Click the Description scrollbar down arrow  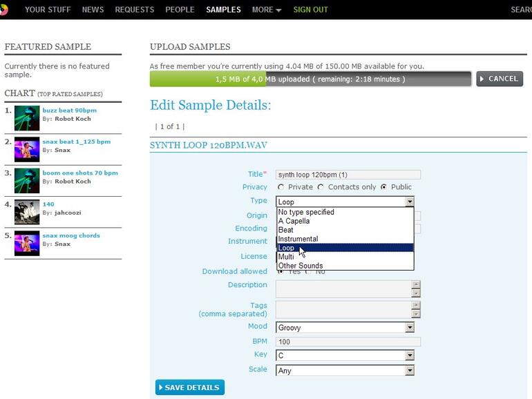click(x=416, y=293)
